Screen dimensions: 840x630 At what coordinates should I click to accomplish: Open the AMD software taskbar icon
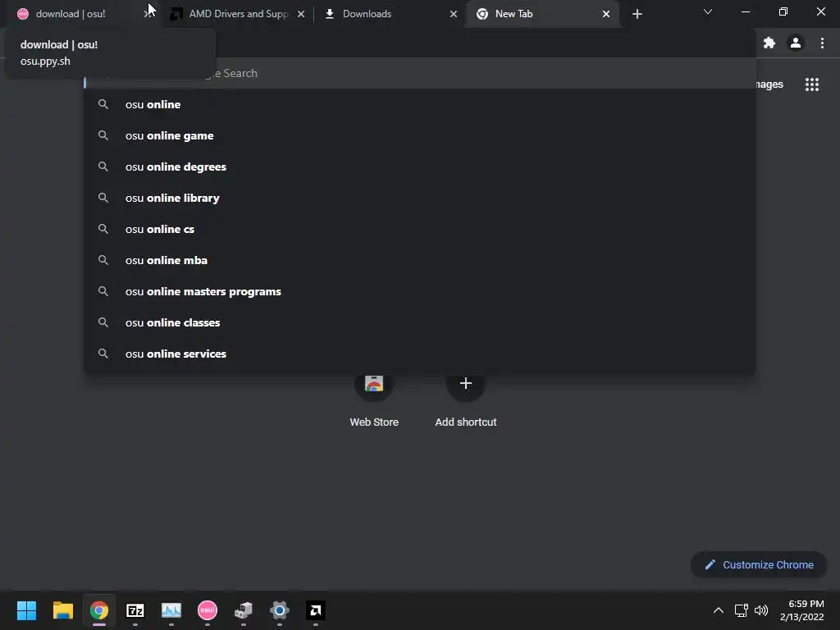pyautogui.click(x=316, y=610)
